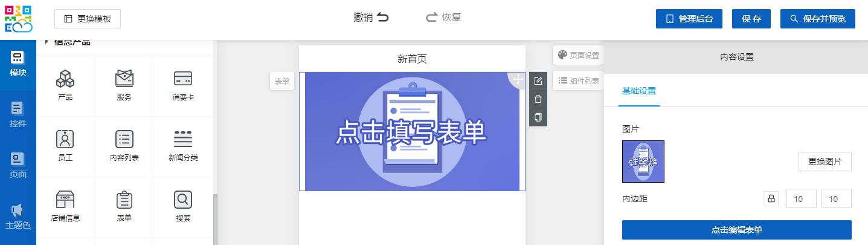Select the 员工 module icon
The height and width of the screenshot is (245, 868).
[x=65, y=139]
